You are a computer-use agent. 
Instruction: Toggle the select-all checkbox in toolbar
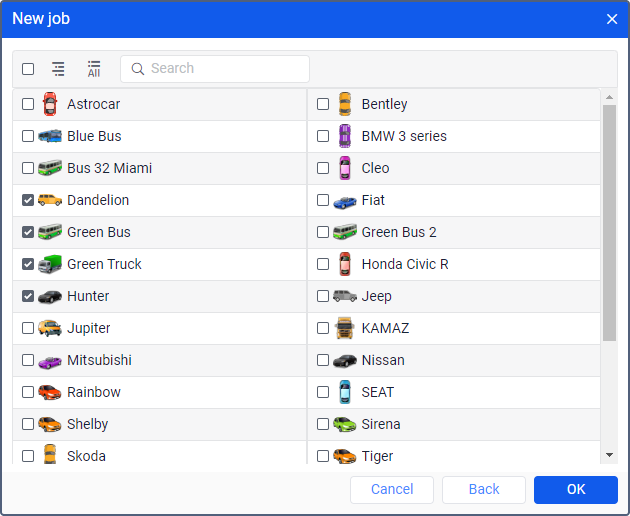tap(28, 69)
